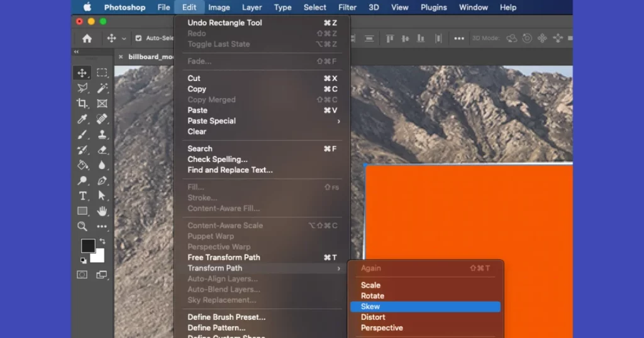Image resolution: width=644 pixels, height=338 pixels.
Task: Choose Distort in Transform Path submenu
Action: click(426, 317)
